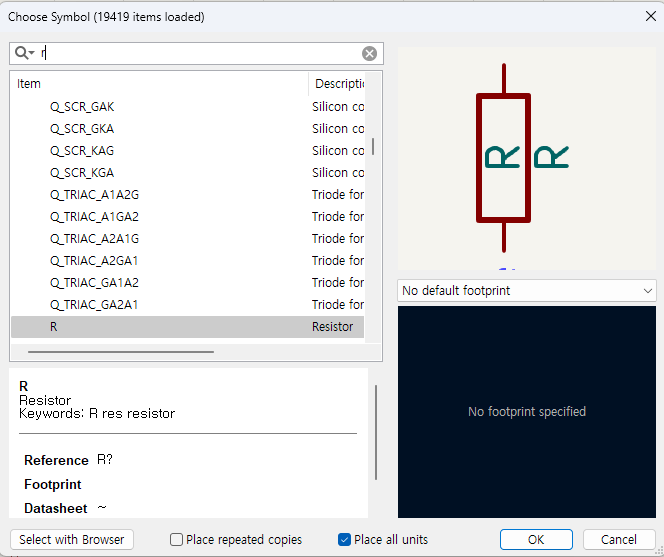Uncheck Place all units checkbox
Image resolution: width=664 pixels, height=557 pixels.
344,540
